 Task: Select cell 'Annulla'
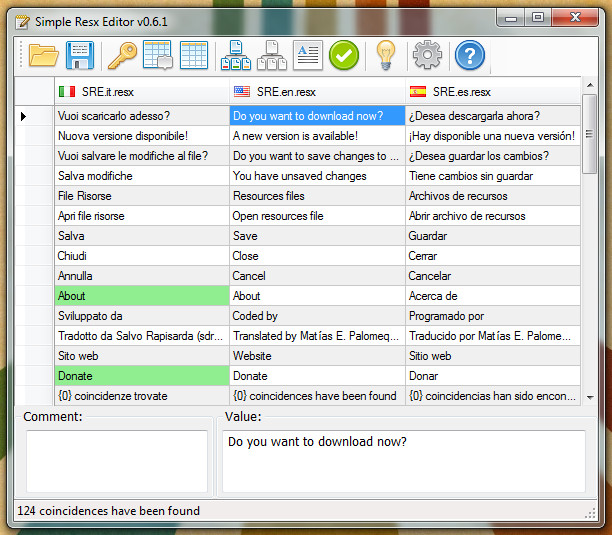pos(142,276)
